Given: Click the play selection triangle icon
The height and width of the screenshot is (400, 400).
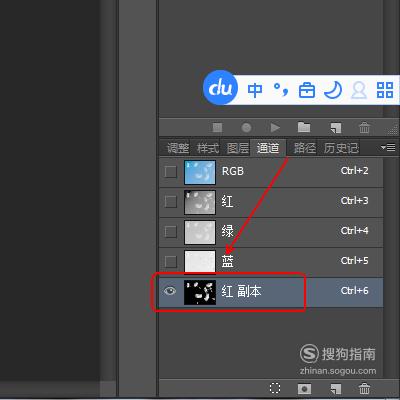Looking at the screenshot, I should coord(275,127).
